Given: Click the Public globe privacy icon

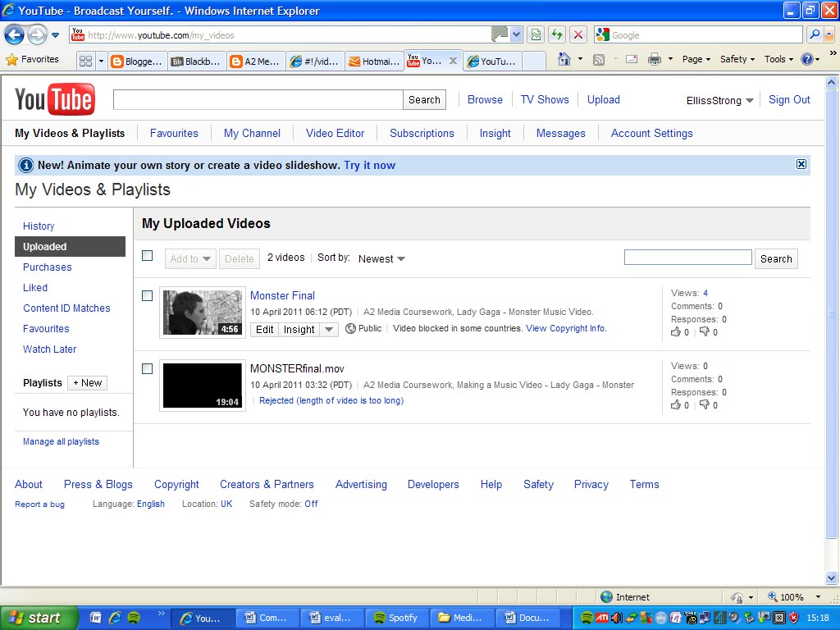Looking at the screenshot, I should pos(350,328).
